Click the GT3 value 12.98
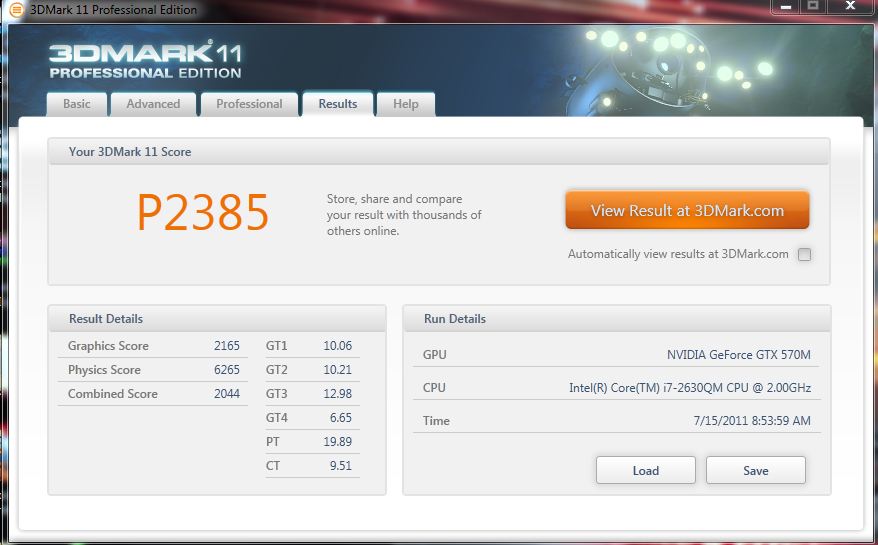Image resolution: width=878 pixels, height=545 pixels. (x=338, y=394)
